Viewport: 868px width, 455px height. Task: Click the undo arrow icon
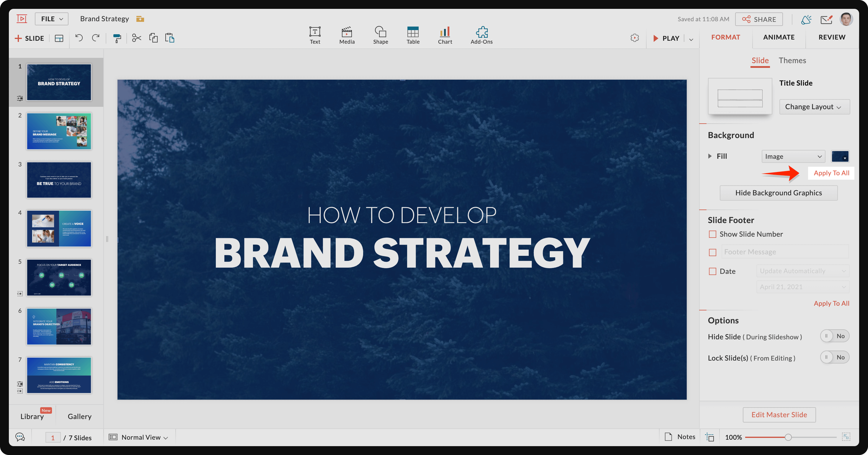[x=79, y=38]
